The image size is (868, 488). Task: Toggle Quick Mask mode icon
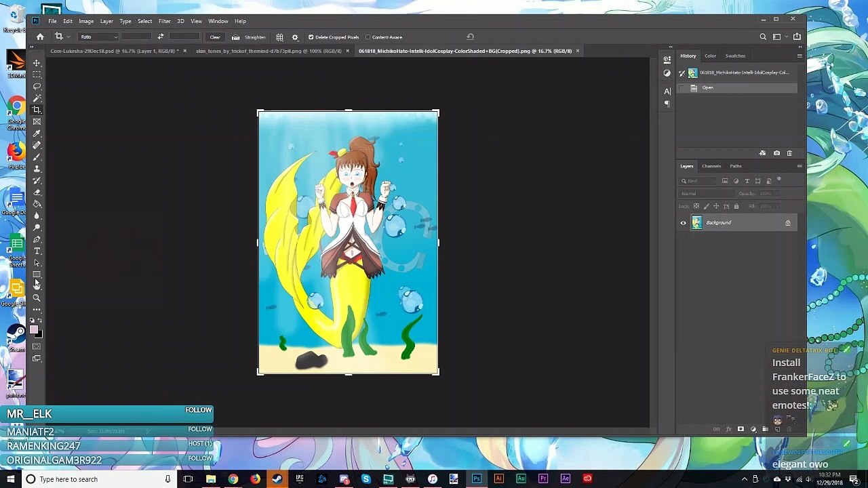click(37, 346)
